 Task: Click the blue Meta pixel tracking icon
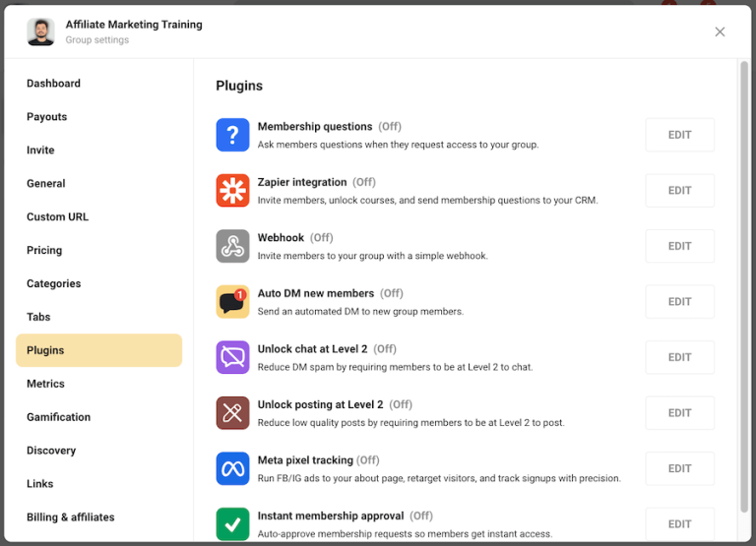click(232, 468)
